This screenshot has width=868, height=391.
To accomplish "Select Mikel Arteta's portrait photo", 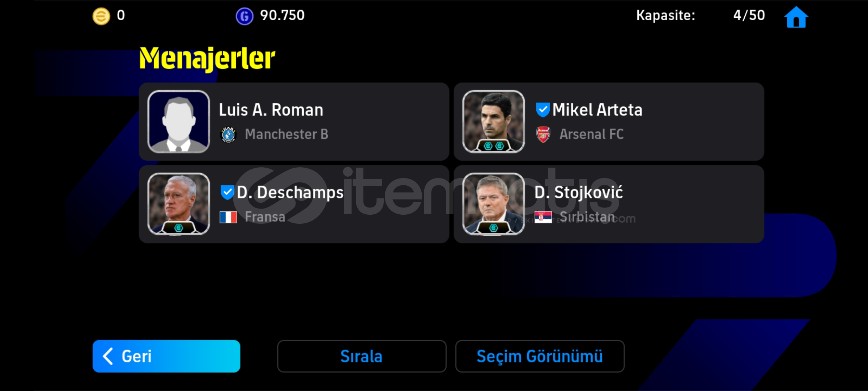I will [x=494, y=122].
